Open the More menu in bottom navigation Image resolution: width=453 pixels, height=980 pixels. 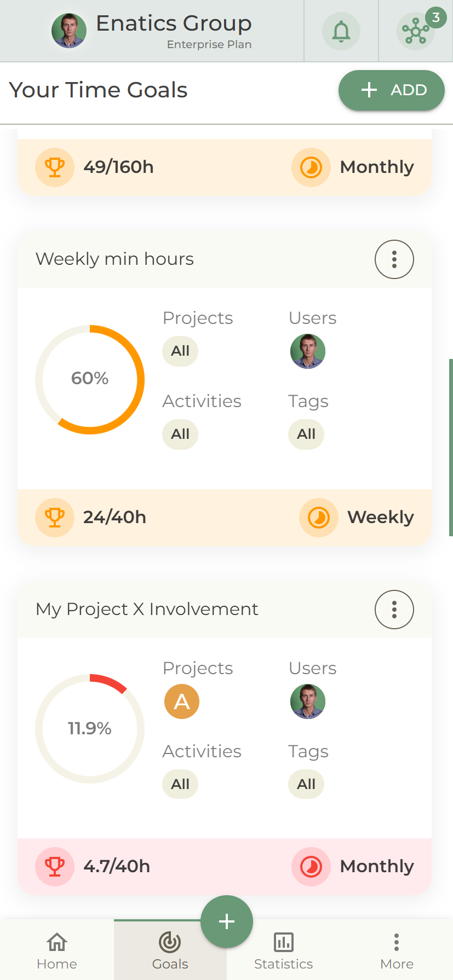[x=397, y=950]
